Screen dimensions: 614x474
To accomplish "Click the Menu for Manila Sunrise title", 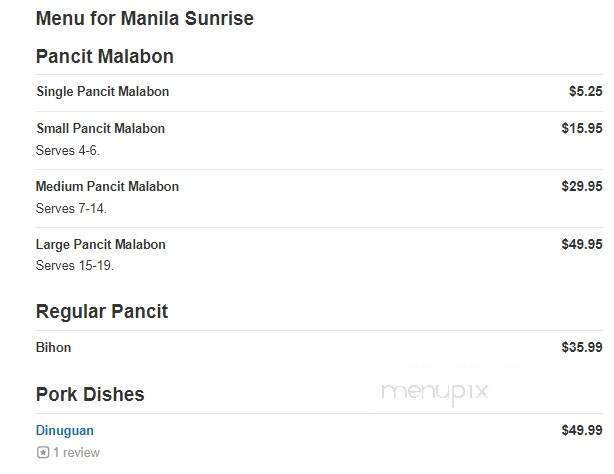I will coord(144,18).
